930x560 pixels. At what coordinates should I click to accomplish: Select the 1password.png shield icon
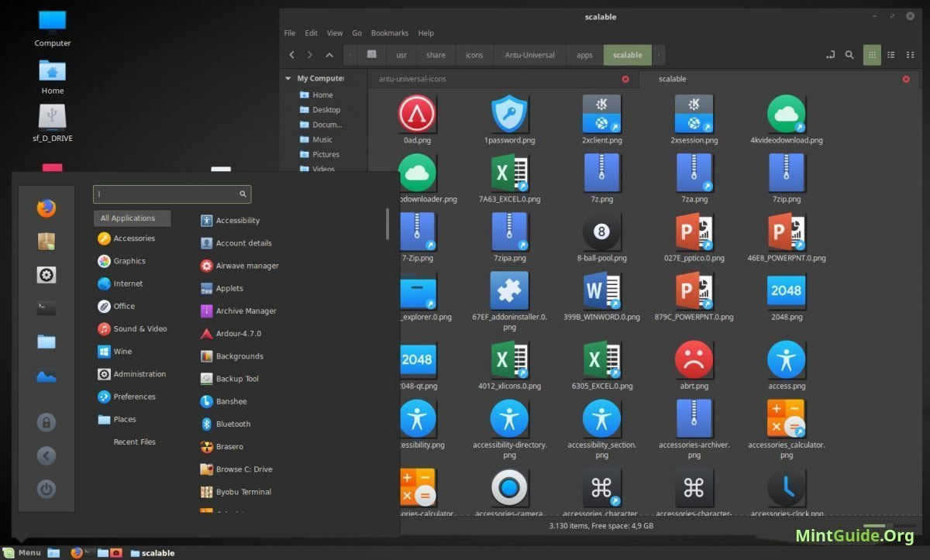tap(509, 114)
